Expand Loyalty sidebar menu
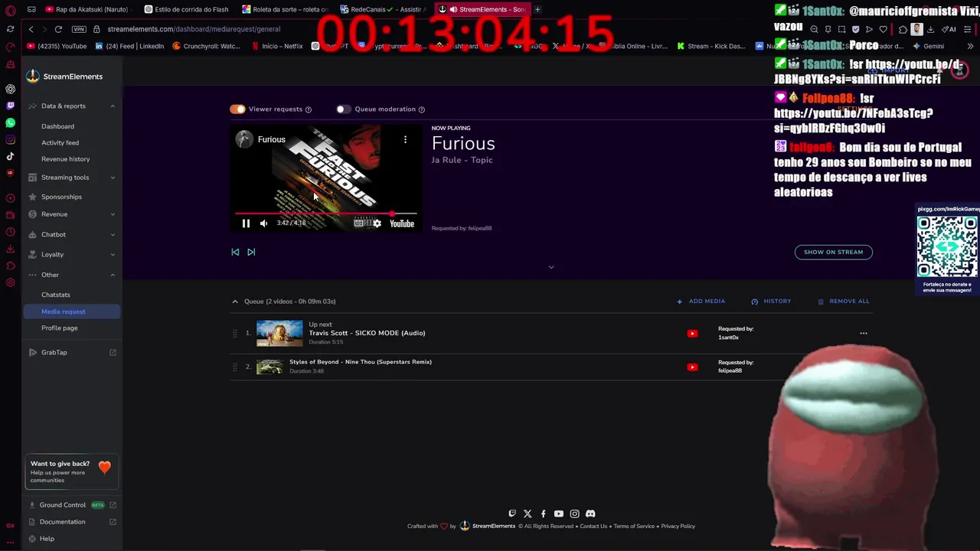 [71, 255]
